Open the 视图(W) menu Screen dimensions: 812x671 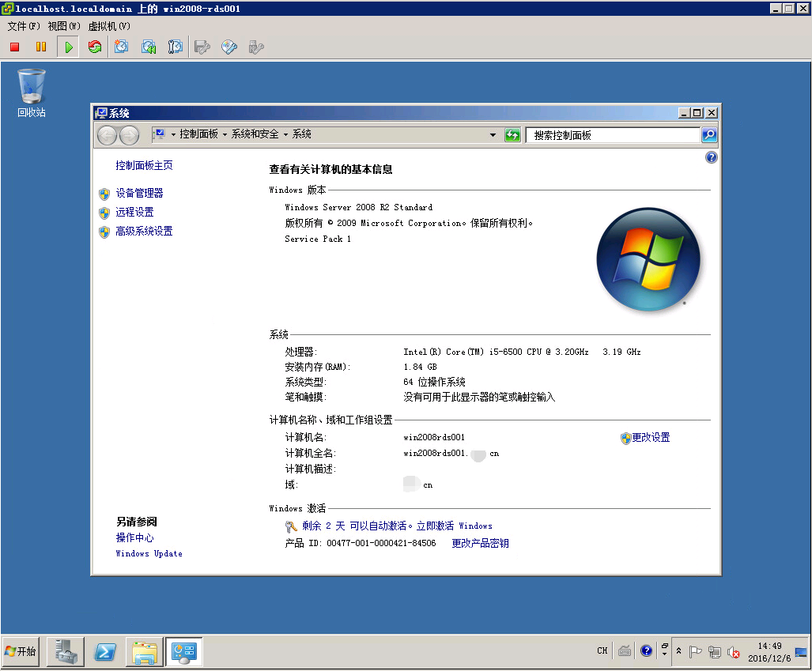(x=64, y=26)
